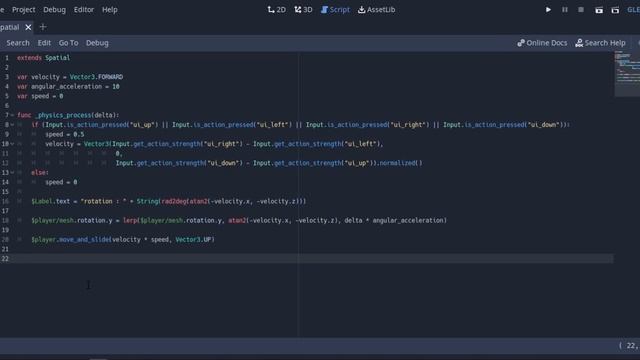Play a custom scene
This screenshot has height=360, width=640.
(x=615, y=10)
